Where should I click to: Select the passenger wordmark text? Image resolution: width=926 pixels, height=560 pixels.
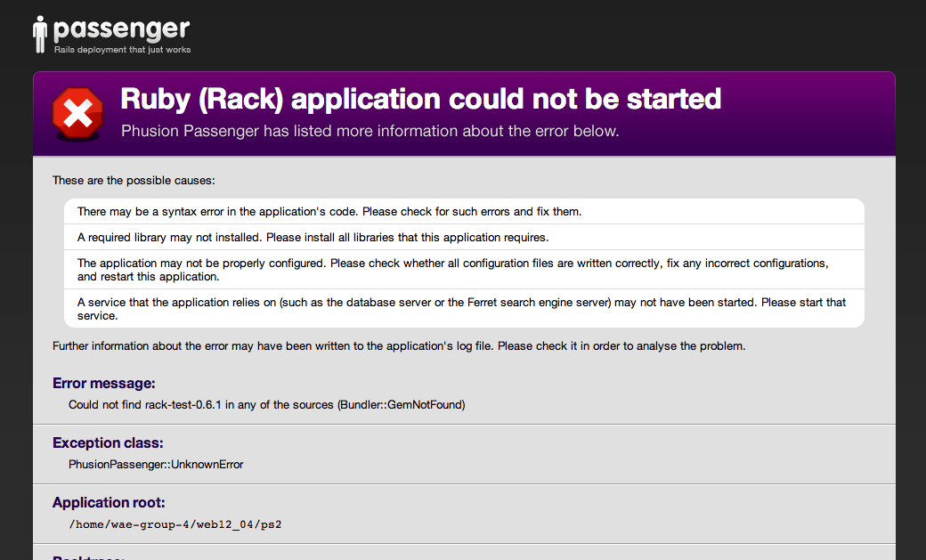[123, 28]
